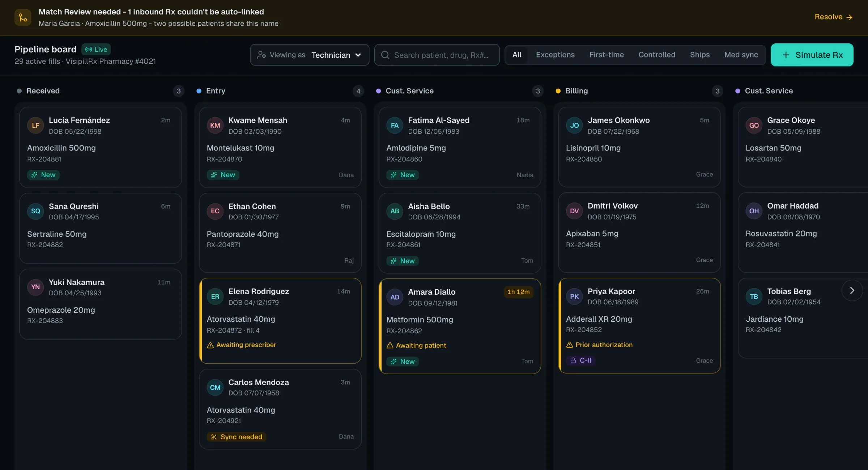Click the match review merge icon in banner
Image resolution: width=868 pixels, height=470 pixels.
coord(23,17)
